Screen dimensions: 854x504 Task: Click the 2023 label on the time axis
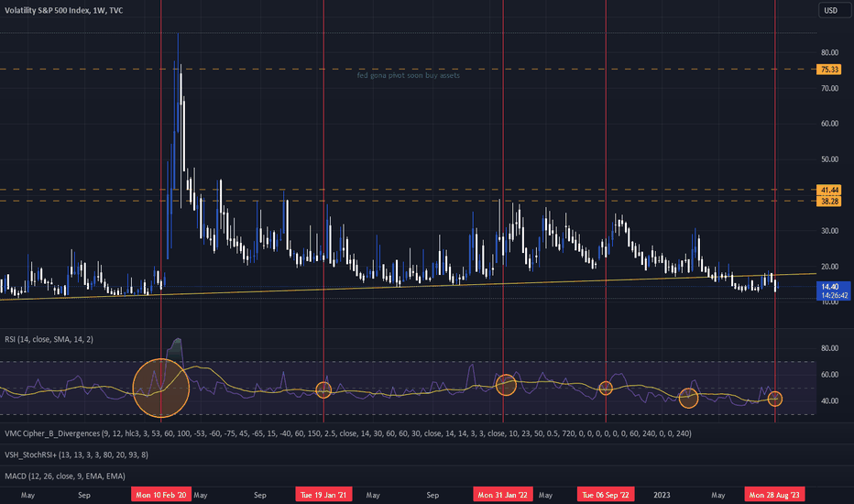[662, 495]
